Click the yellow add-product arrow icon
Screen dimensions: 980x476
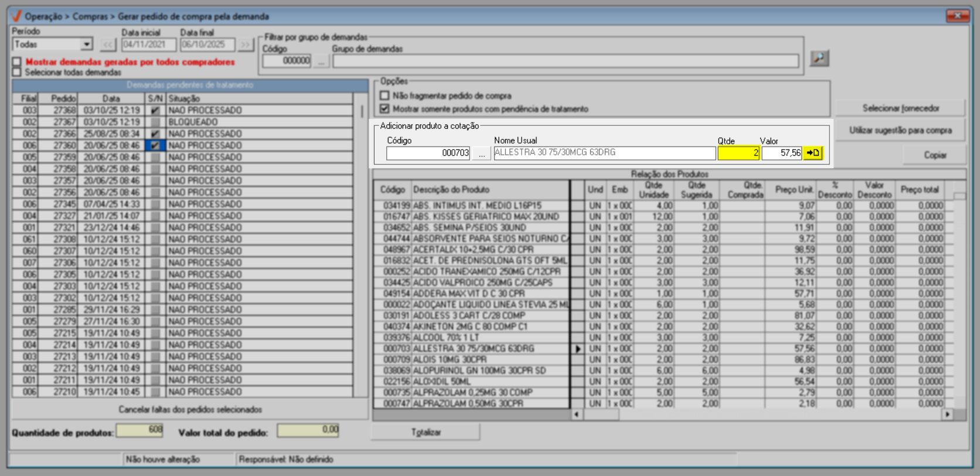click(x=813, y=153)
